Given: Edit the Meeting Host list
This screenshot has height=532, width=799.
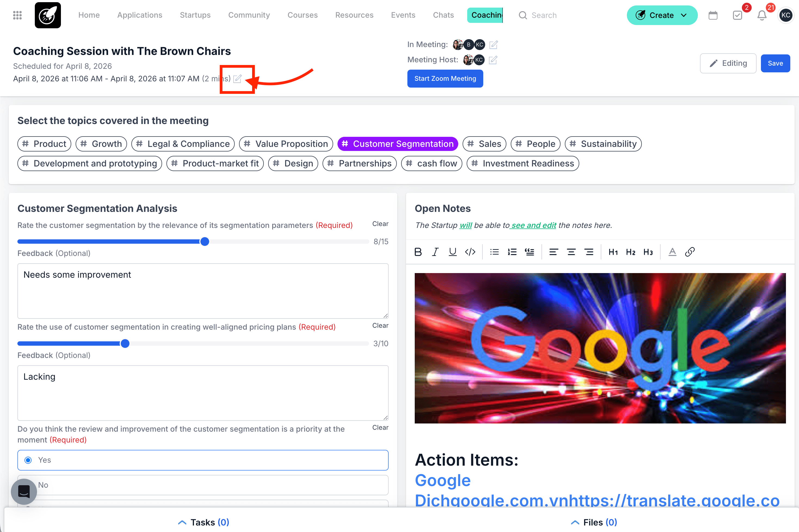Looking at the screenshot, I should [x=493, y=60].
